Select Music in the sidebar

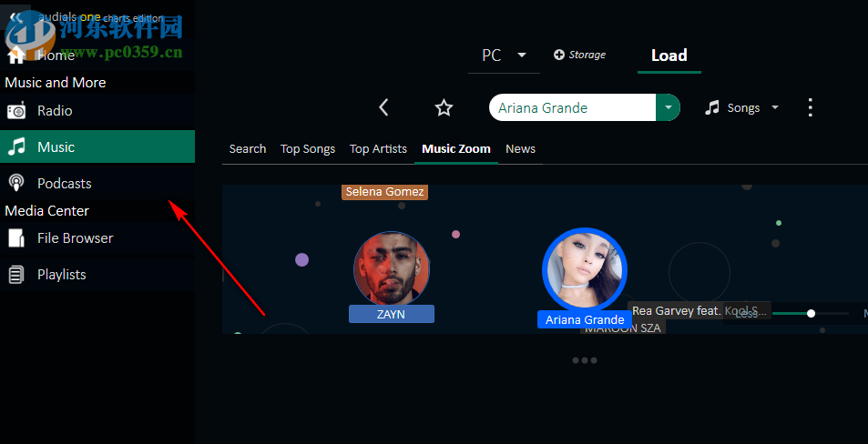tap(97, 146)
